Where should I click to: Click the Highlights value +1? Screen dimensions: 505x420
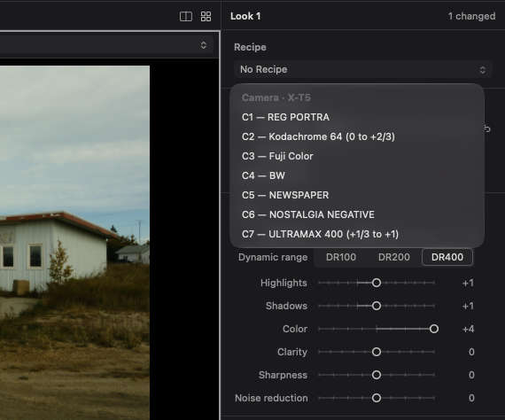click(468, 284)
